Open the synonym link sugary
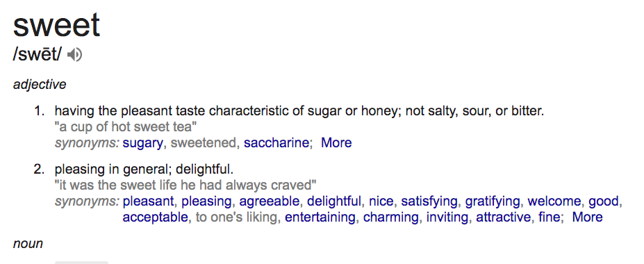644x264 pixels. point(142,143)
